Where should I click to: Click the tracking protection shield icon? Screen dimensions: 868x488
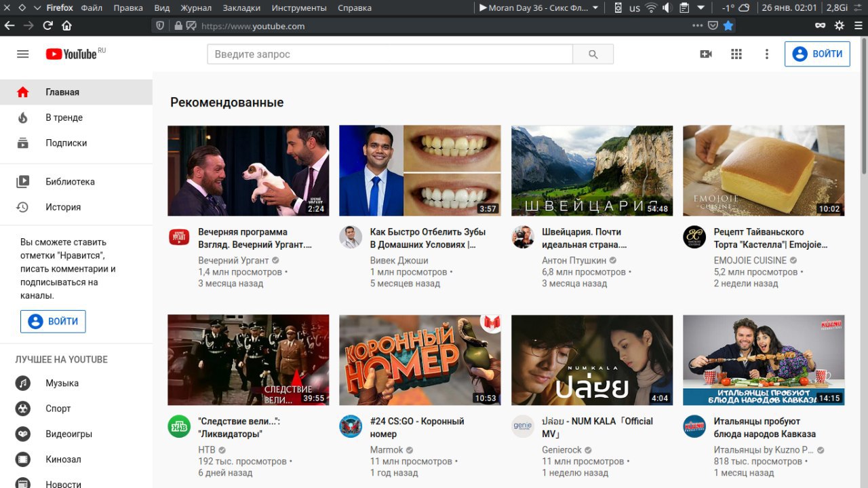[x=160, y=26]
